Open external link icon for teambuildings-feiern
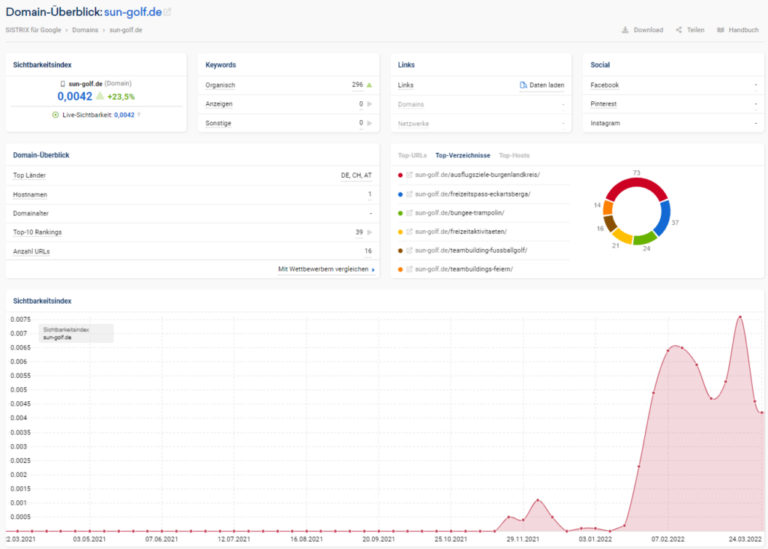The height and width of the screenshot is (549, 768). [409, 269]
